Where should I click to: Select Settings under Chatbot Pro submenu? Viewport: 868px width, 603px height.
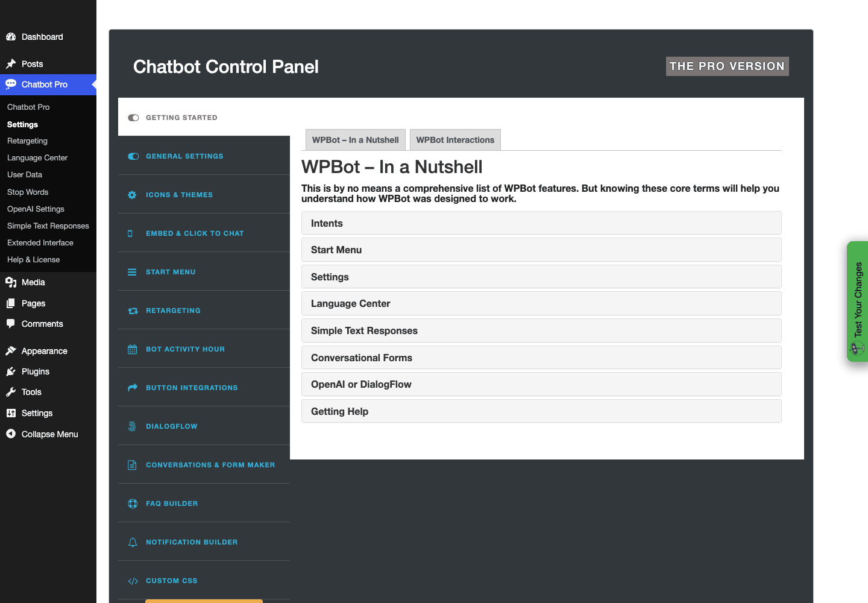[22, 124]
